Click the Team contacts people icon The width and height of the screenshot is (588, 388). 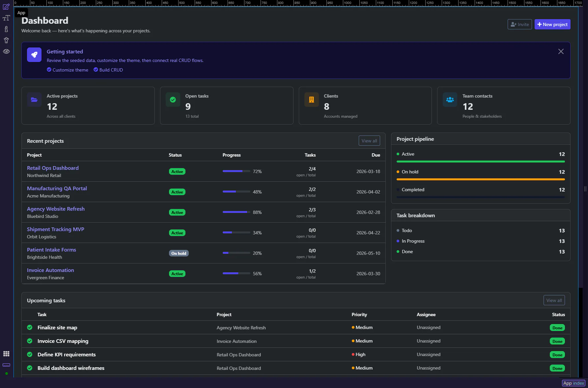450,100
